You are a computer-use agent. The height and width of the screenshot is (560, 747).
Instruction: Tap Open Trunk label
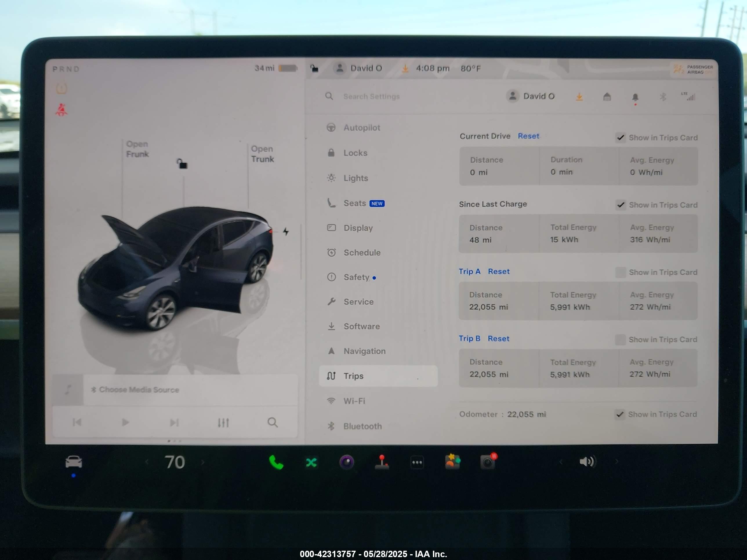coord(262,154)
